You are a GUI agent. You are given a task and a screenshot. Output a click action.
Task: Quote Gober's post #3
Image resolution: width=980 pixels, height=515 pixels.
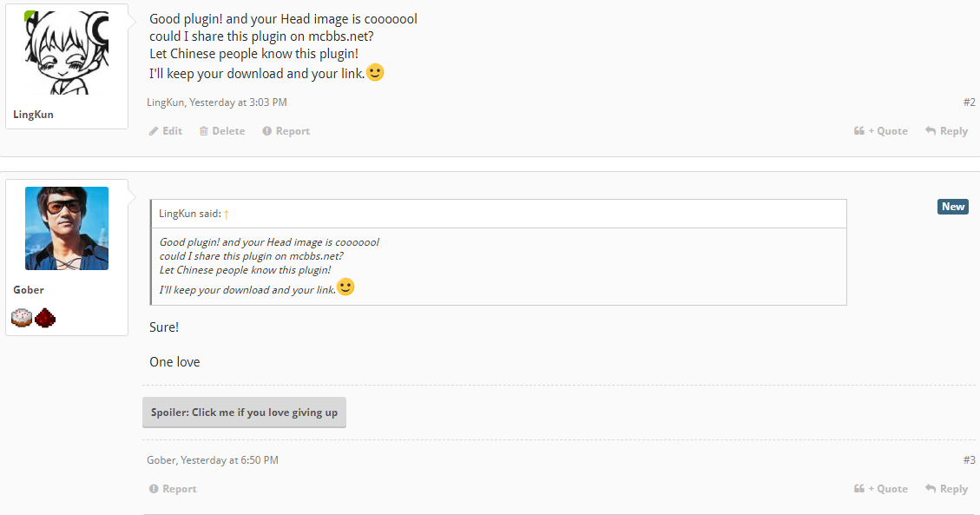[x=881, y=489]
